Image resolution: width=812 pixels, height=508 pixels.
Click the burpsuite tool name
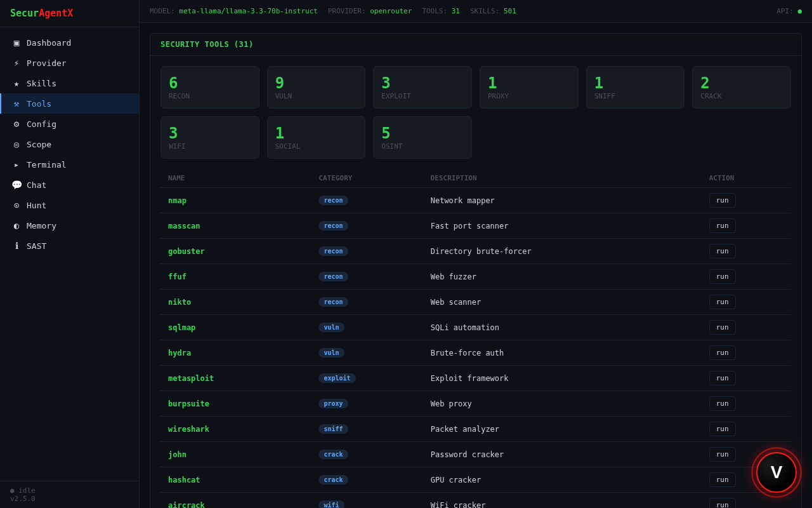click(188, 404)
